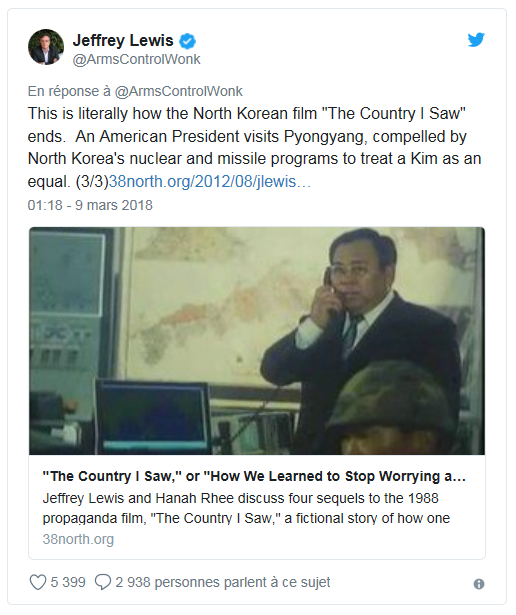Open the @ArmsControlWonk handle under the name
Image resolution: width=516 pixels, height=615 pixels.
pyautogui.click(x=136, y=59)
